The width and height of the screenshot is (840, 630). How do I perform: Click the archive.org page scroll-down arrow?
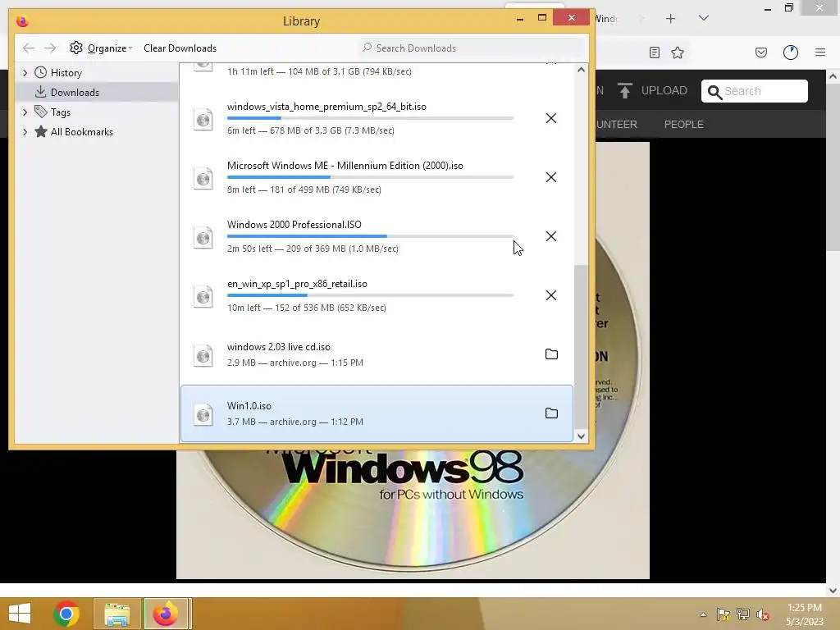(x=833, y=590)
